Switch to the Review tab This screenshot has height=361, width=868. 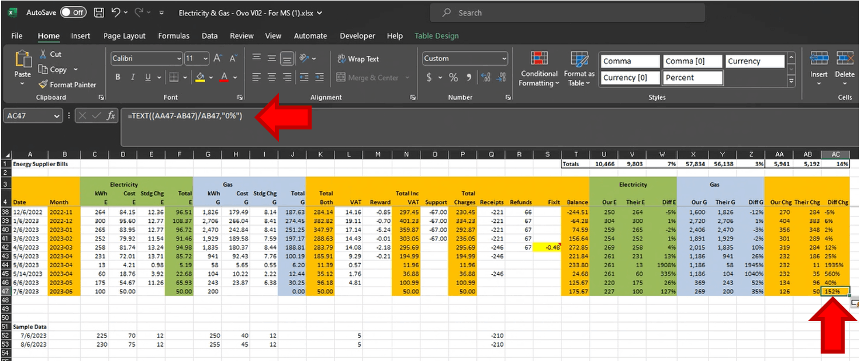241,35
